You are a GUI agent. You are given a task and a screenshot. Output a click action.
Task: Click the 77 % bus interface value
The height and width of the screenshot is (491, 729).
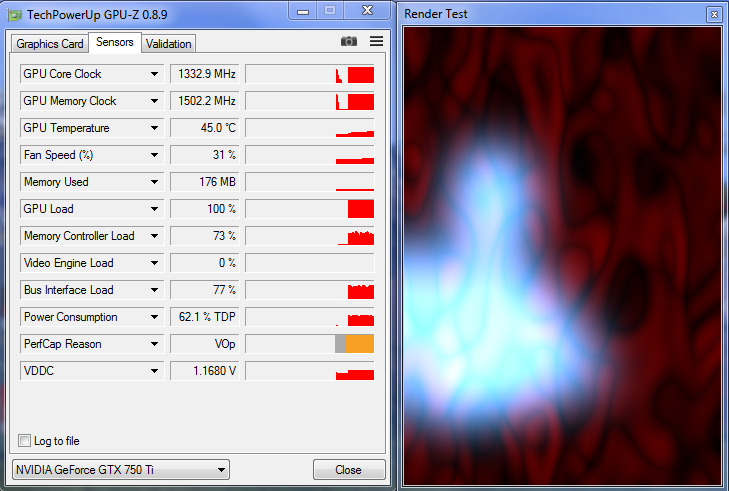click(x=205, y=290)
